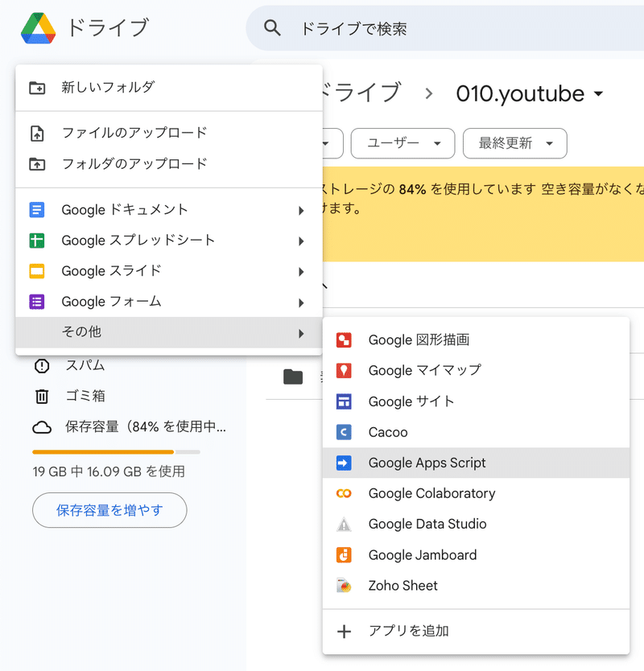
Task: Click the Google Docs blue icon
Action: point(37,210)
